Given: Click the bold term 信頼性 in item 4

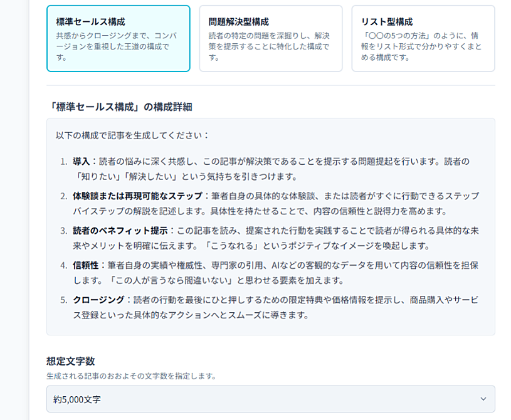Looking at the screenshot, I should pyautogui.click(x=85, y=265).
